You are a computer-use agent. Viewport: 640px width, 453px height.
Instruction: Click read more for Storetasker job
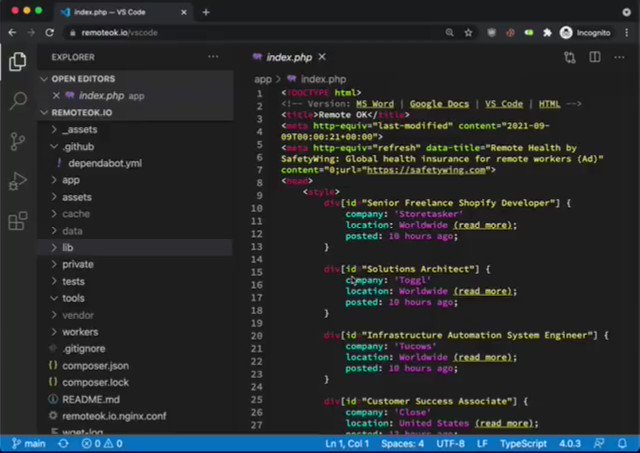pos(482,225)
